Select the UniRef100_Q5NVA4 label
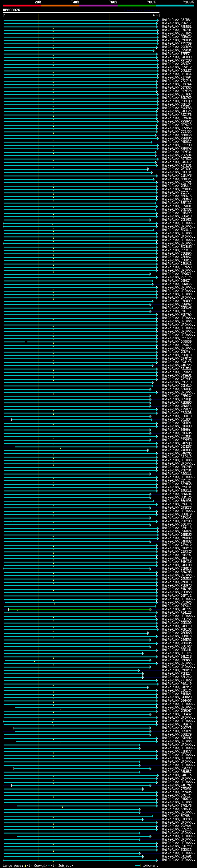 click(x=177, y=352)
